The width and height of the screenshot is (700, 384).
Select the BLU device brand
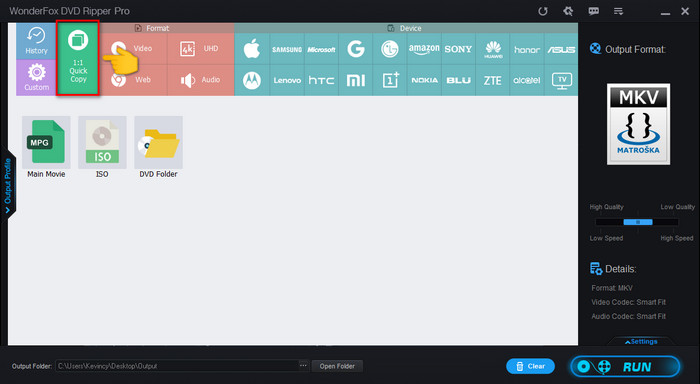458,80
